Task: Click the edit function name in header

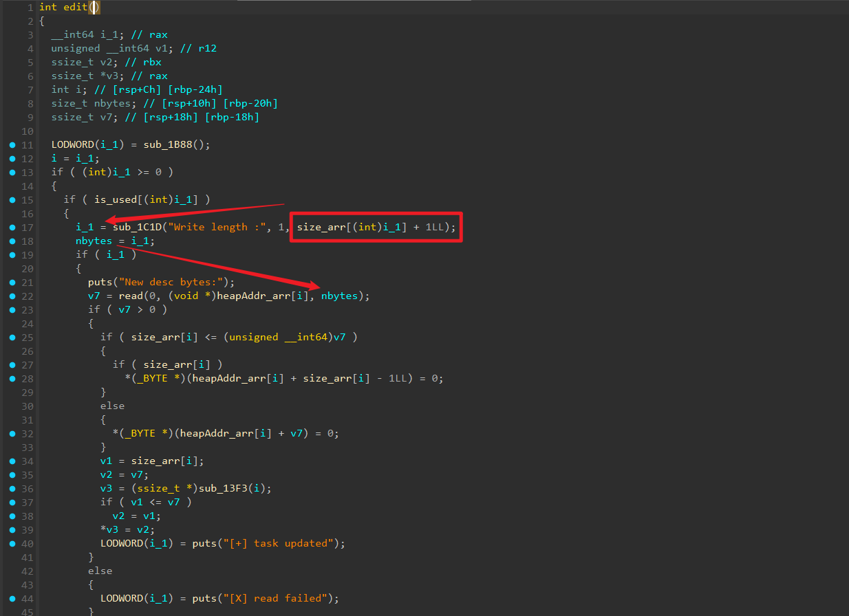Action: 74,7
